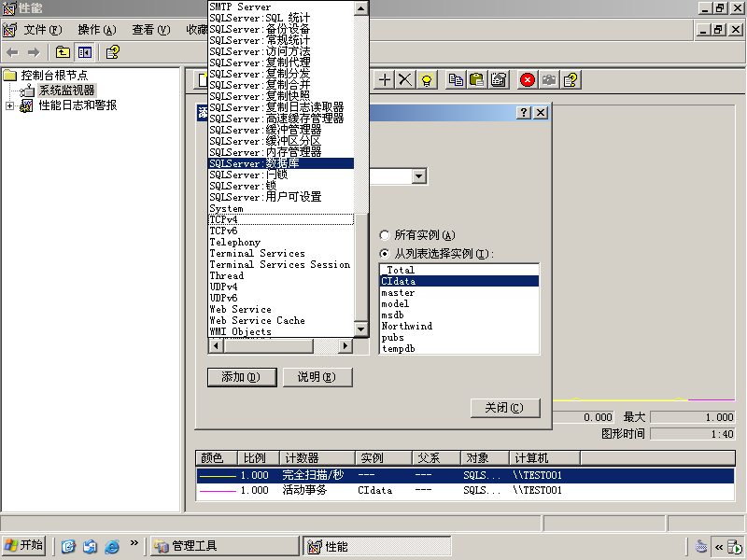Click the object list scroll down arrow

click(x=361, y=329)
